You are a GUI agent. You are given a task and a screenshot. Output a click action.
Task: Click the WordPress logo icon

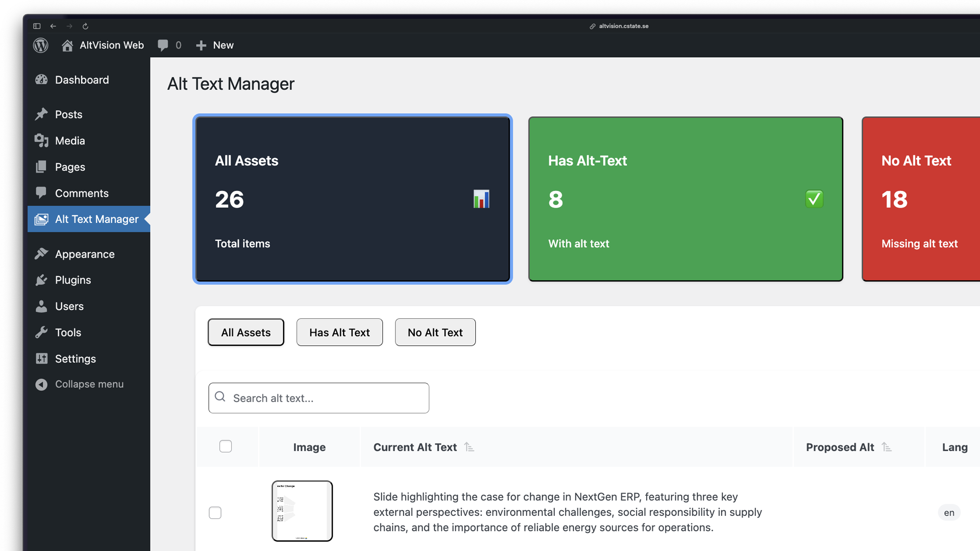(41, 45)
